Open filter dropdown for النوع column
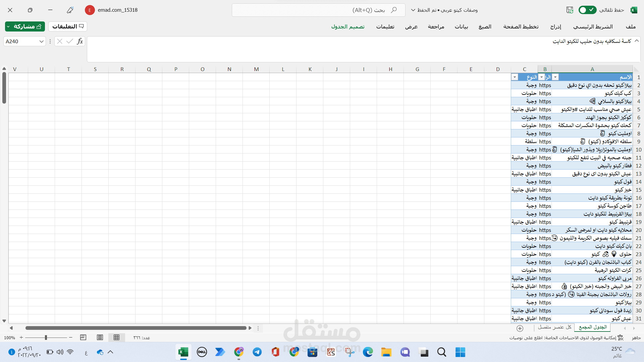Image resolution: width=644 pixels, height=362 pixels. (515, 77)
